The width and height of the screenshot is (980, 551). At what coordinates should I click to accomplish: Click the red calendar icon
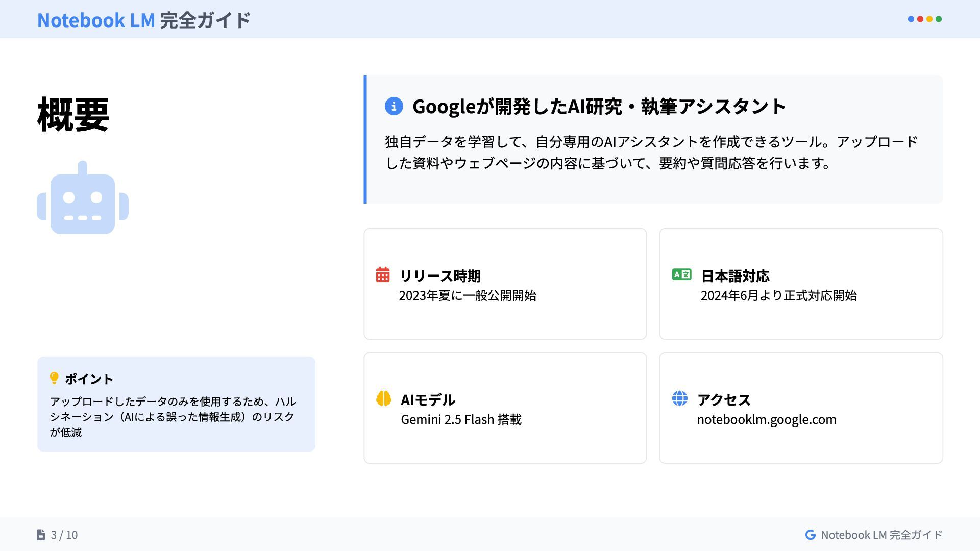[383, 274]
